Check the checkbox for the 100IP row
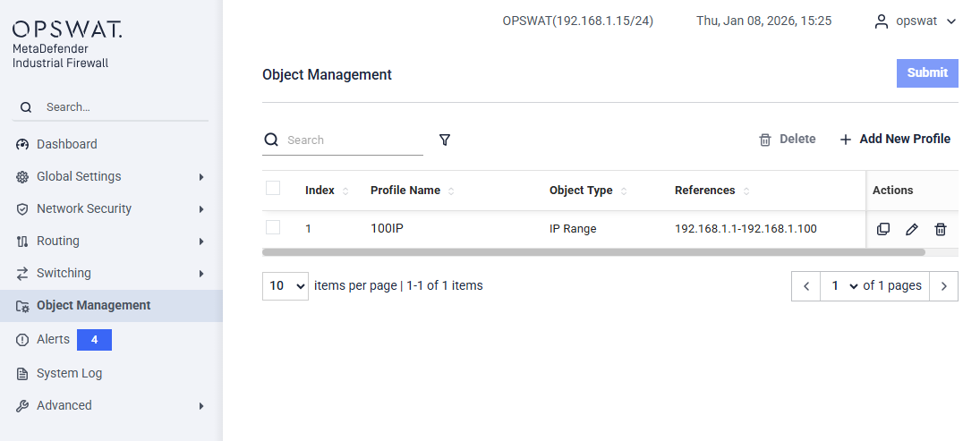Image resolution: width=980 pixels, height=441 pixels. coord(273,227)
